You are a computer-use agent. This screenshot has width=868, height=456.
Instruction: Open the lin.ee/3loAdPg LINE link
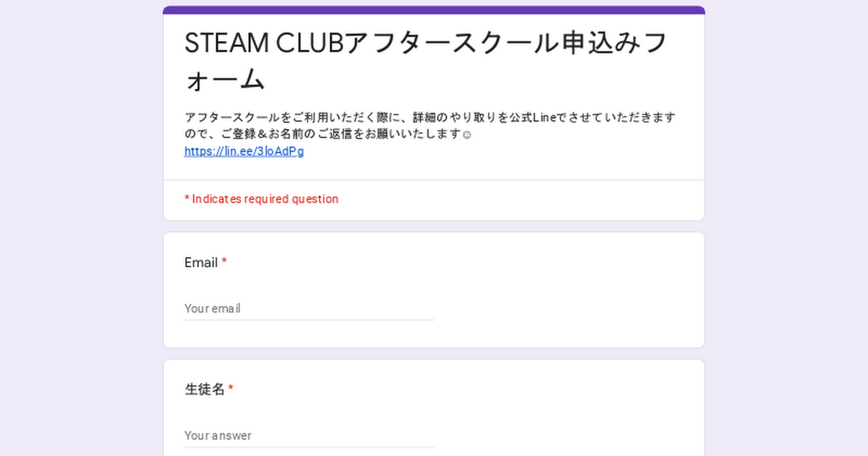point(244,151)
